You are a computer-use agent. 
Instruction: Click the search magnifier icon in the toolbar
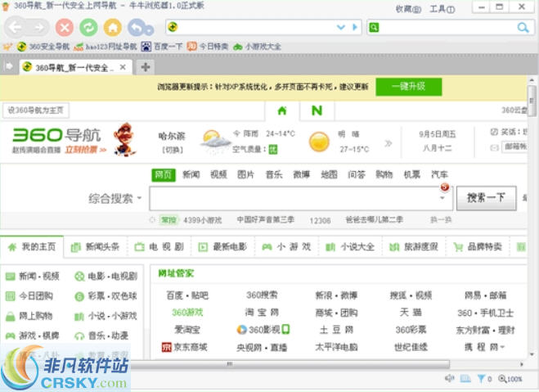(x=523, y=28)
